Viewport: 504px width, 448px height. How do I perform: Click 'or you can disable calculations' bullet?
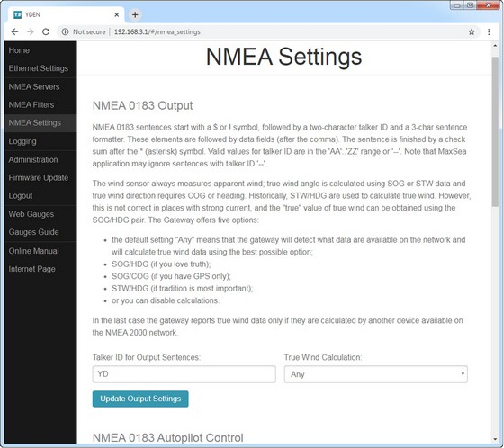[x=166, y=300]
